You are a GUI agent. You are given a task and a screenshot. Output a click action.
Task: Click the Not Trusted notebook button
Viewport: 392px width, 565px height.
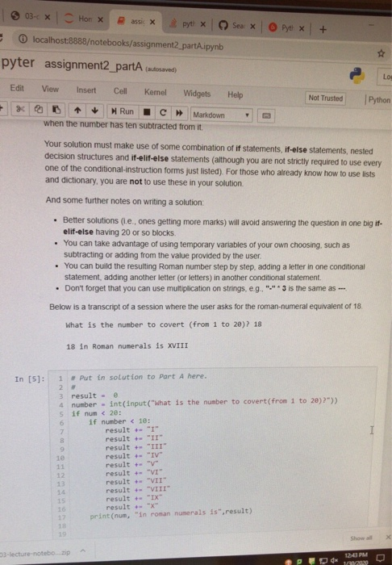pyautogui.click(x=325, y=98)
